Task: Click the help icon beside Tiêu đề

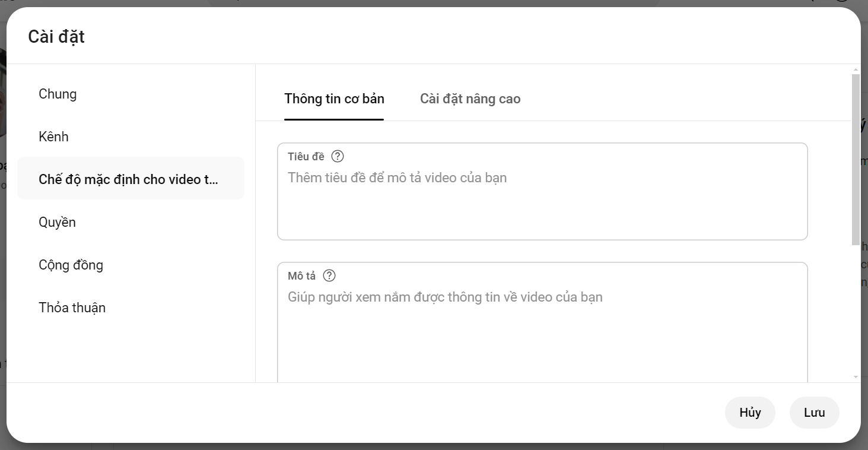Action: pos(338,156)
